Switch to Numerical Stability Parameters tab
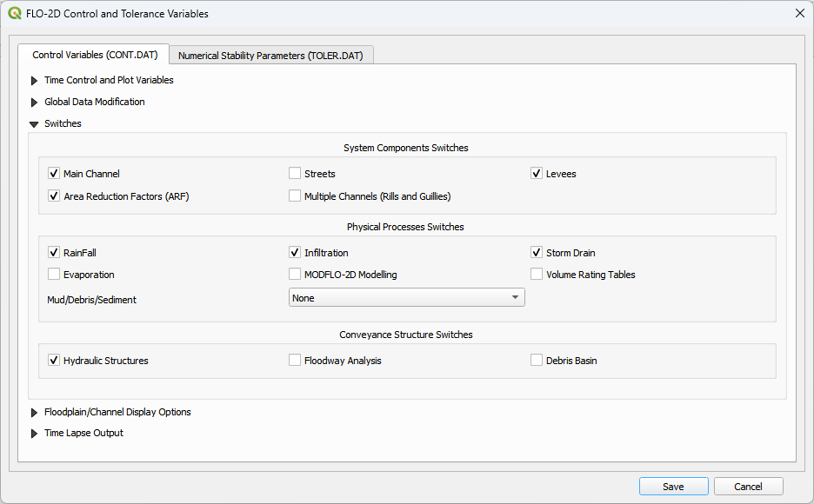The image size is (814, 504). point(270,54)
